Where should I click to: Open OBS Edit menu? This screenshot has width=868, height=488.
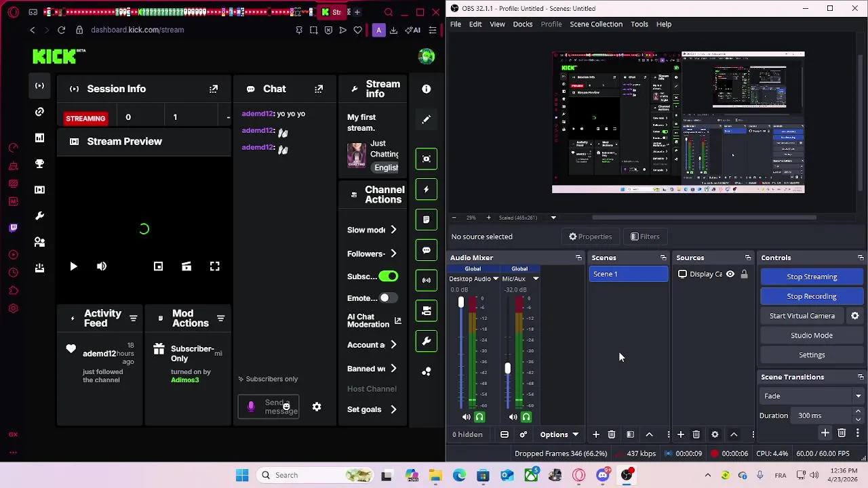point(475,24)
